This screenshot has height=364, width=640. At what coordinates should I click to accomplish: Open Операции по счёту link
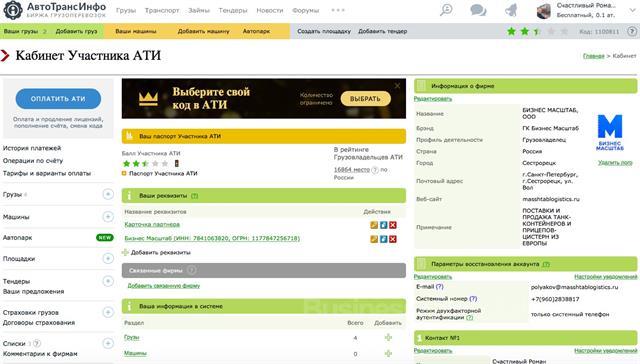pyautogui.click(x=33, y=161)
